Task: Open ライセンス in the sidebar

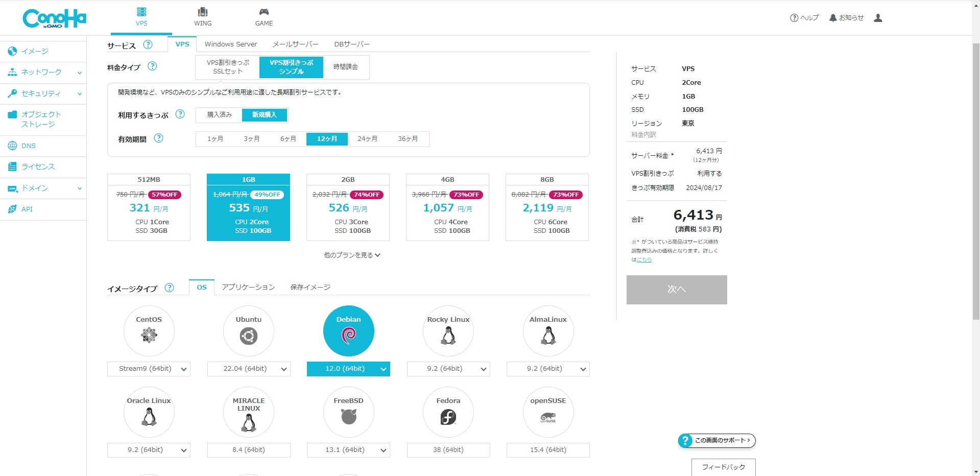Action: coord(43,166)
